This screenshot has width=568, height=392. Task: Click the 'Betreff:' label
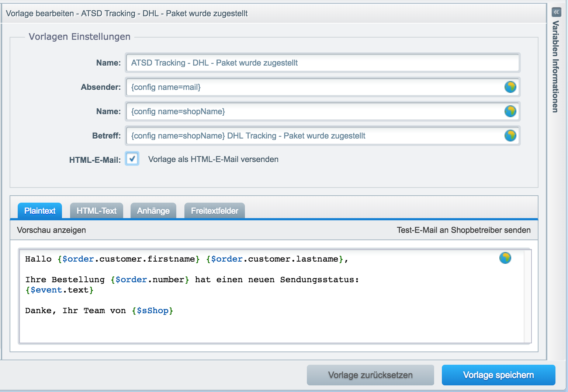106,136
